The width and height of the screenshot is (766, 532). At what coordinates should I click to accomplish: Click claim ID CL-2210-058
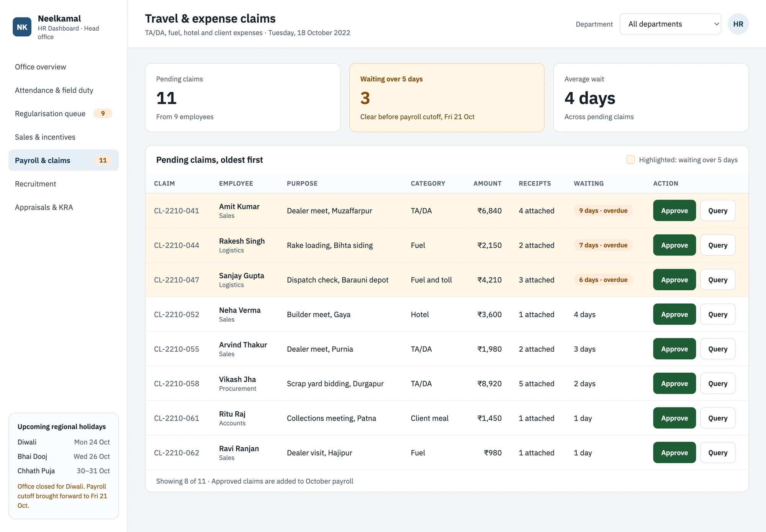coord(177,383)
